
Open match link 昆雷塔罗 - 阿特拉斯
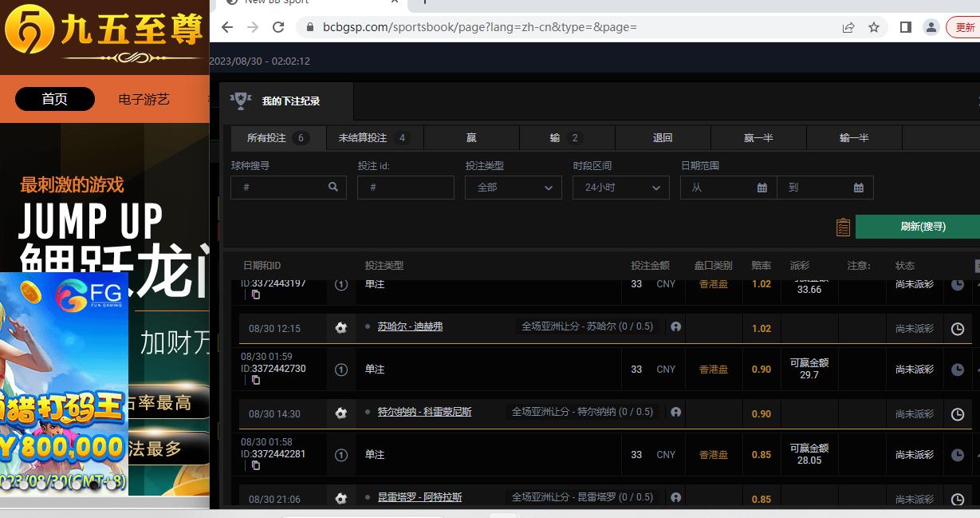pos(419,497)
